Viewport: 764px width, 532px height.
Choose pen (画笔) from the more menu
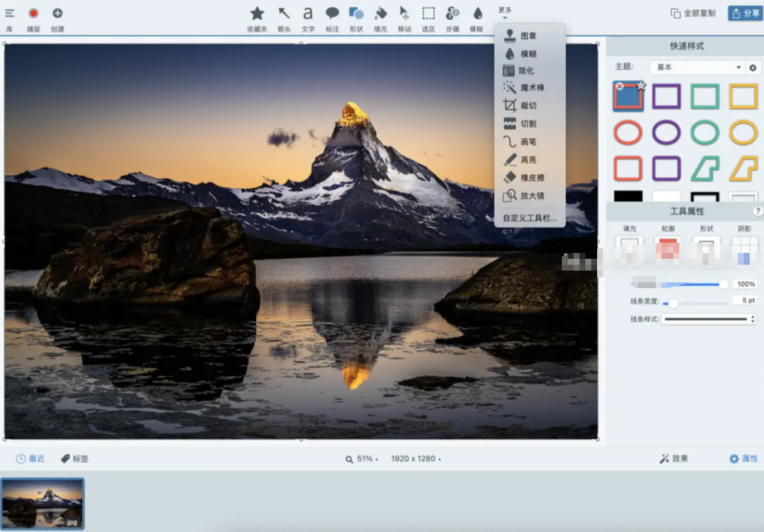click(529, 141)
